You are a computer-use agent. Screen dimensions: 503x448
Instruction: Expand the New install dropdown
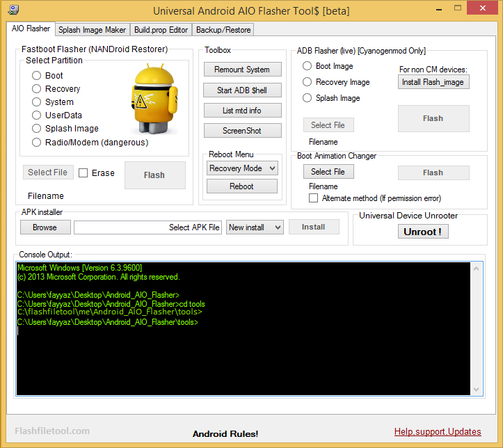(255, 227)
